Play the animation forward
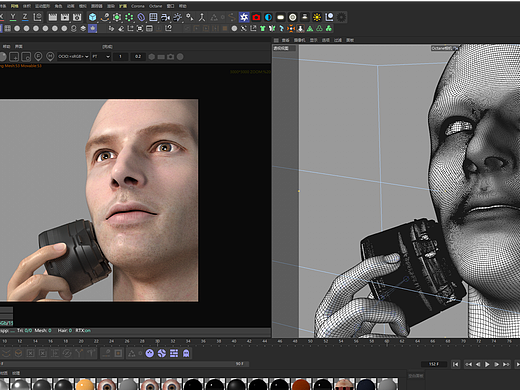 coord(487,364)
